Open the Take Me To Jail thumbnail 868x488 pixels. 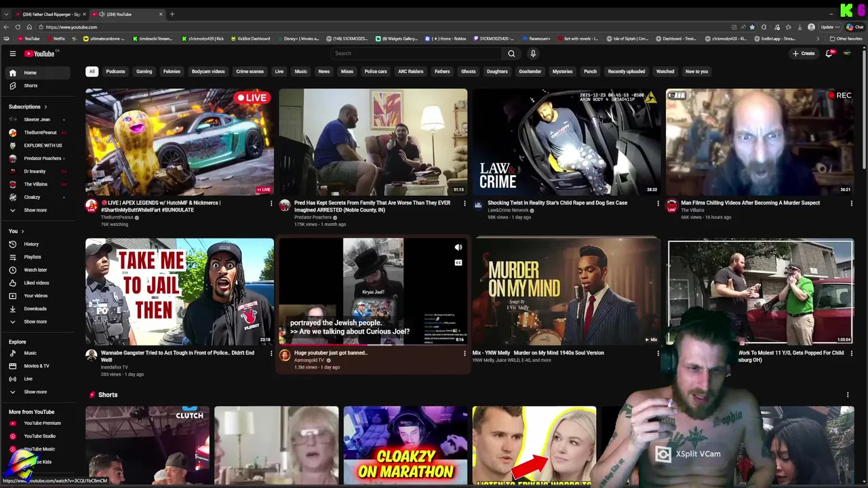click(x=180, y=291)
